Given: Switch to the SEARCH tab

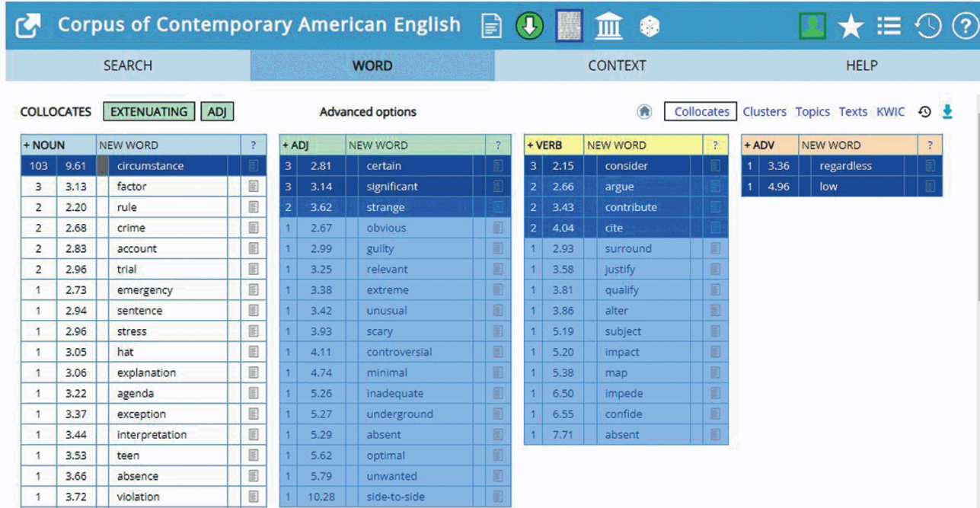Looking at the screenshot, I should coord(128,65).
